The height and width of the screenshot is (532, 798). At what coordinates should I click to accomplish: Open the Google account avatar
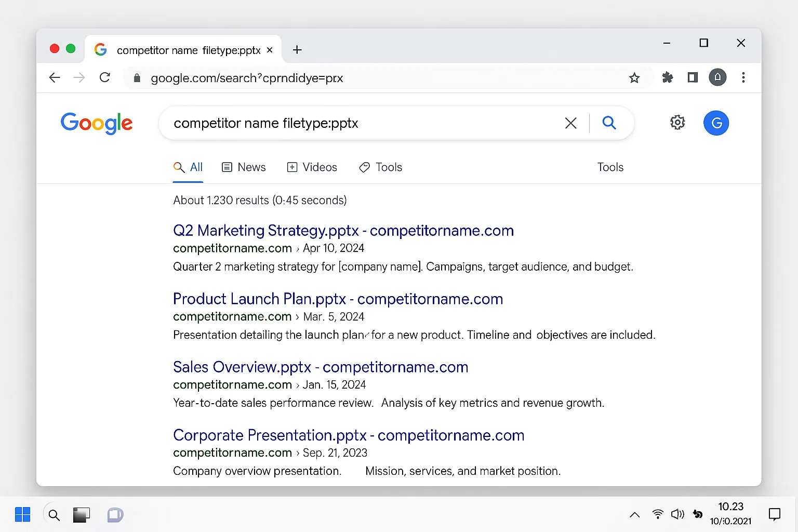click(716, 123)
